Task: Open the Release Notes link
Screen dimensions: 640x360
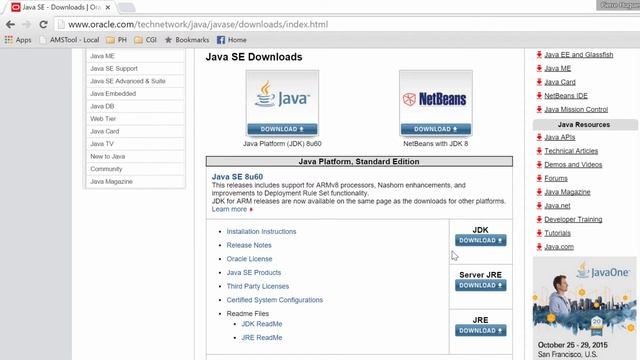Action: coord(249,245)
